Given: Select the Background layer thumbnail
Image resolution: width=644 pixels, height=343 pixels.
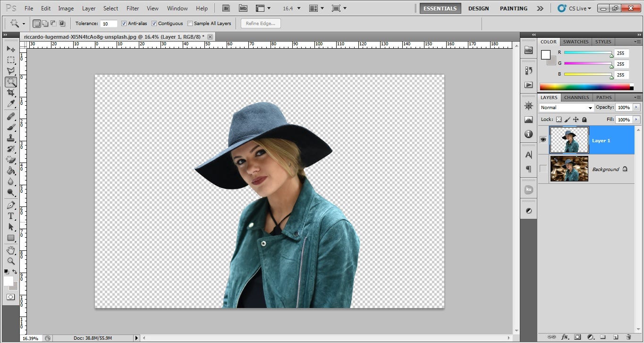Looking at the screenshot, I should pos(569,168).
